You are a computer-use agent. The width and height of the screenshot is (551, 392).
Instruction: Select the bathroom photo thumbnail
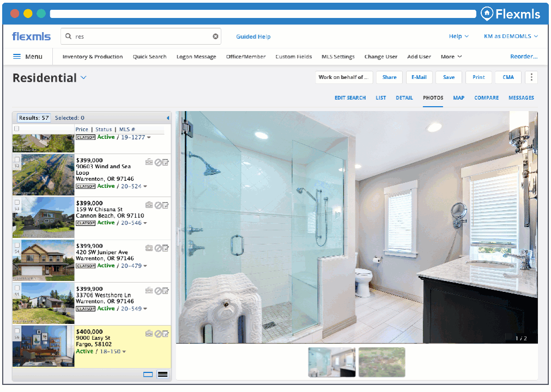point(332,362)
